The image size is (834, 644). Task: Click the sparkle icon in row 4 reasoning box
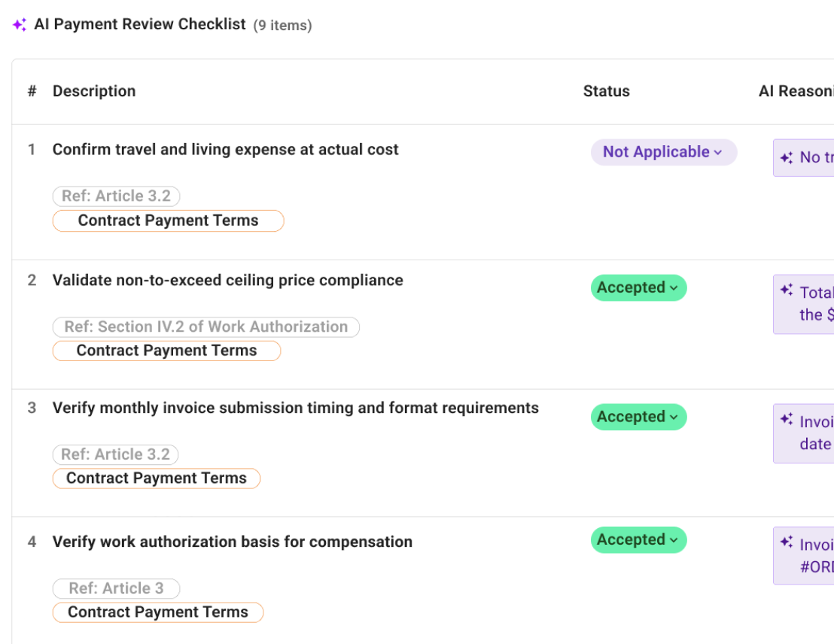coord(787,541)
